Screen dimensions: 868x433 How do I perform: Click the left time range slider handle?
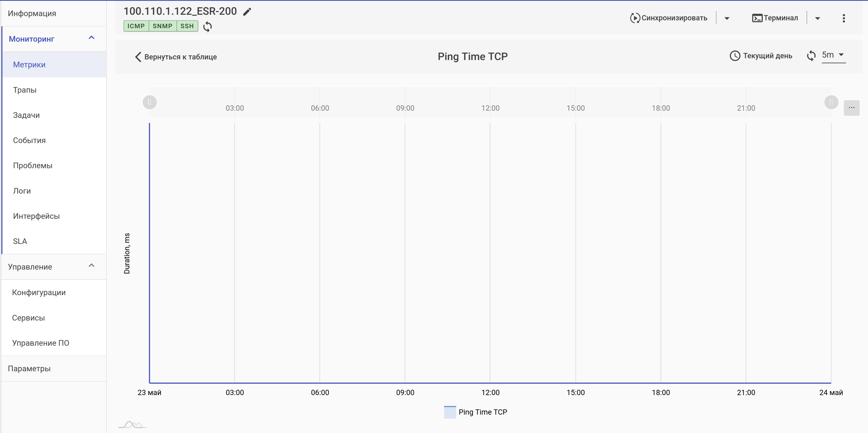point(150,102)
